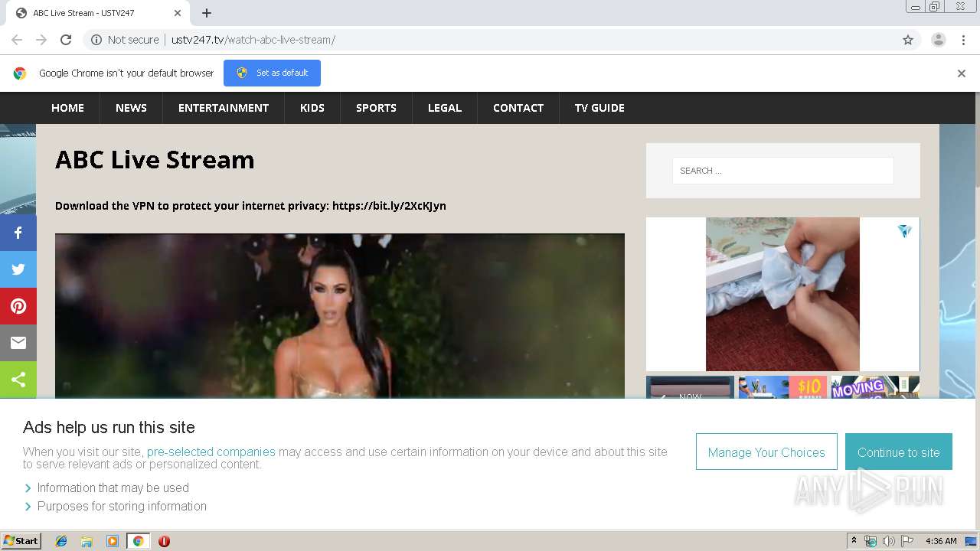Screen dimensions: 980x551
Task: Click volume speaker icon in system tray
Action: click(889, 541)
